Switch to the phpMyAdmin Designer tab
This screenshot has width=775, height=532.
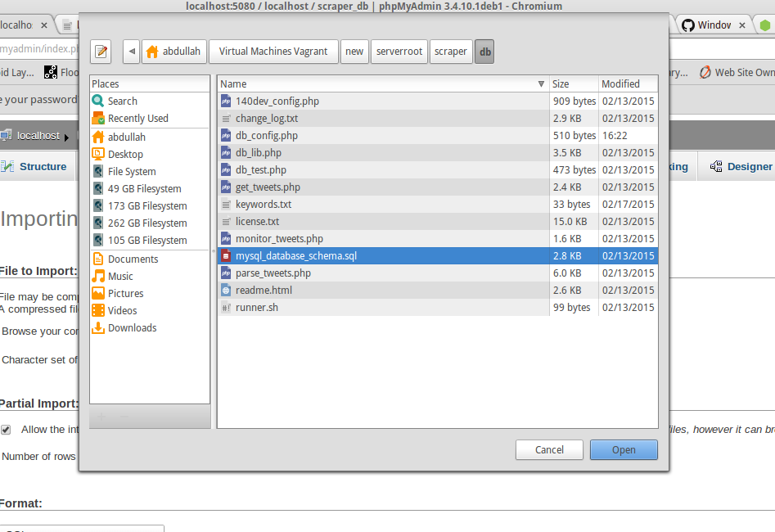(741, 167)
